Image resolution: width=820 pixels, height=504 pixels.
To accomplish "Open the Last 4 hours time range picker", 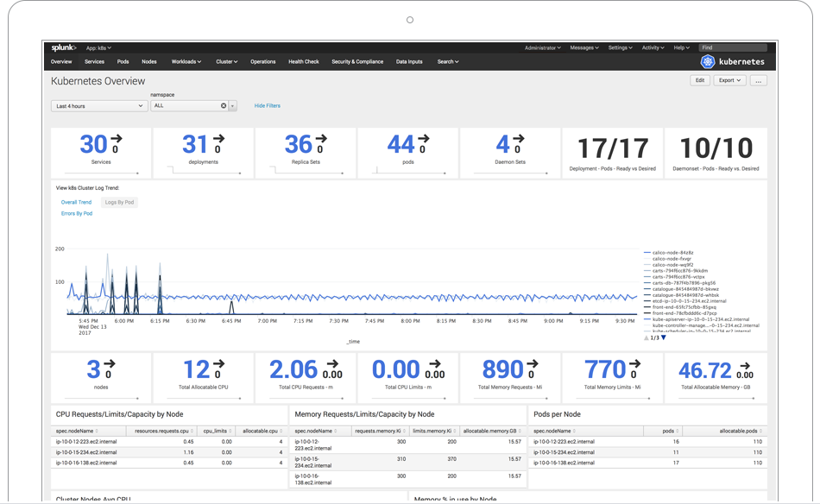I will click(99, 106).
